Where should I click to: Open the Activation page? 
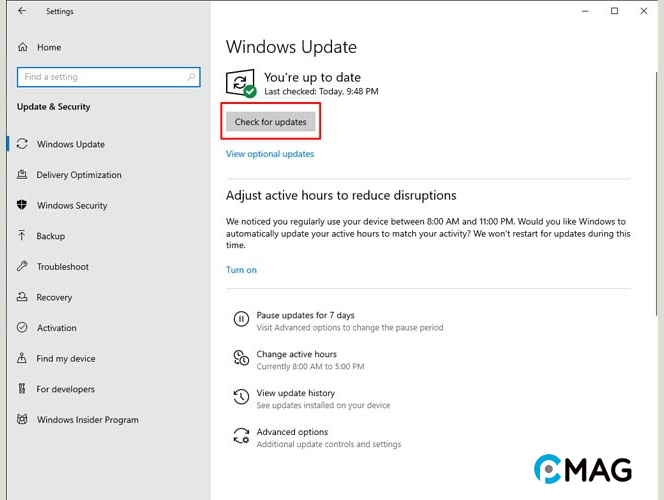pos(56,328)
